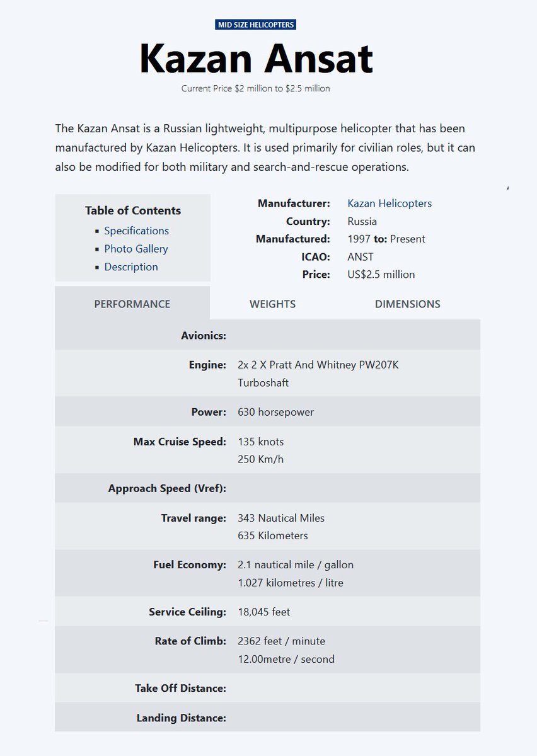Click the manufactured years 1997 to Present

386,239
